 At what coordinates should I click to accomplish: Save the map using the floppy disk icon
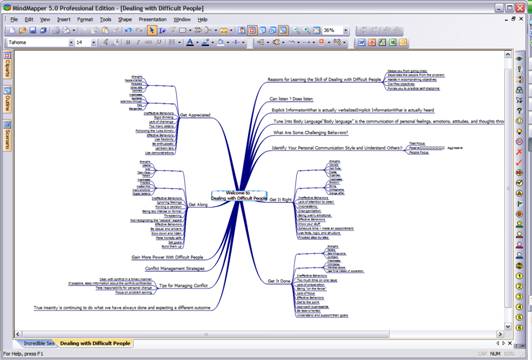pos(33,31)
